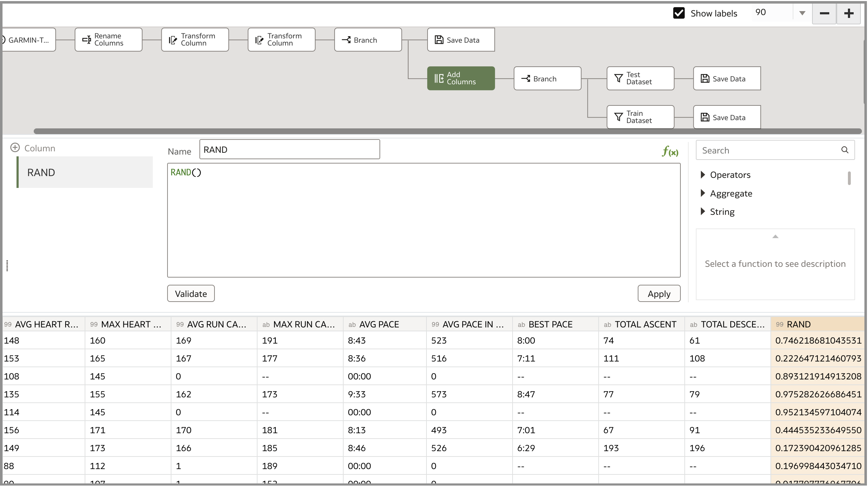The height and width of the screenshot is (487, 868).
Task: Open the zoom level dropdown arrow
Action: (x=802, y=13)
